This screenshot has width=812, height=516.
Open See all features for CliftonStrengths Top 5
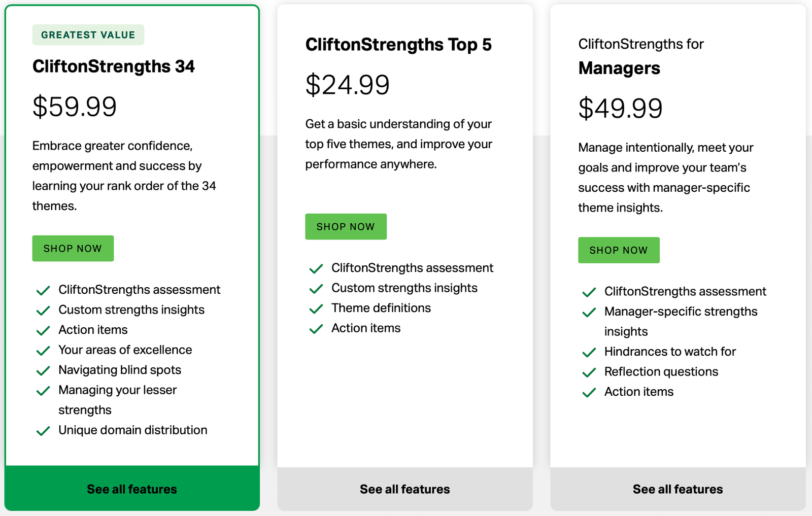coord(404,489)
